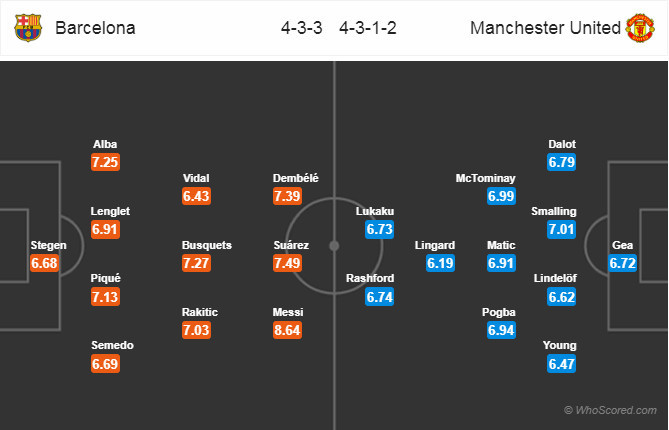This screenshot has height=430, width=669.
Task: Click Piqué's 7.13 rating badge
Action: (x=106, y=296)
